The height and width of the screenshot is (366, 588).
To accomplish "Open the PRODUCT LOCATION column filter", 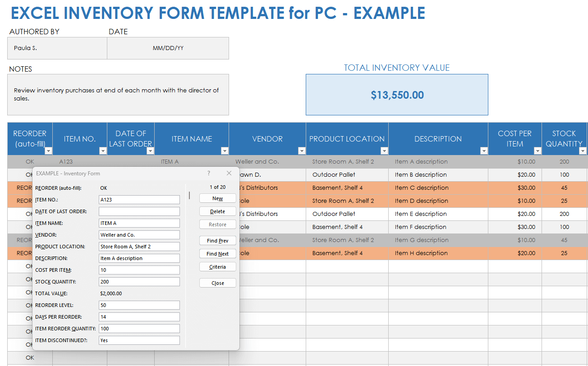I will click(384, 151).
